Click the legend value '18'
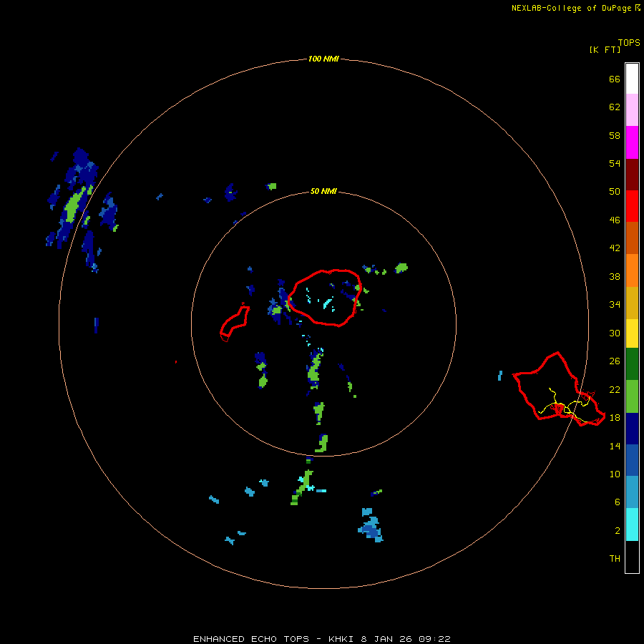This screenshot has width=644, height=644. (x=615, y=418)
